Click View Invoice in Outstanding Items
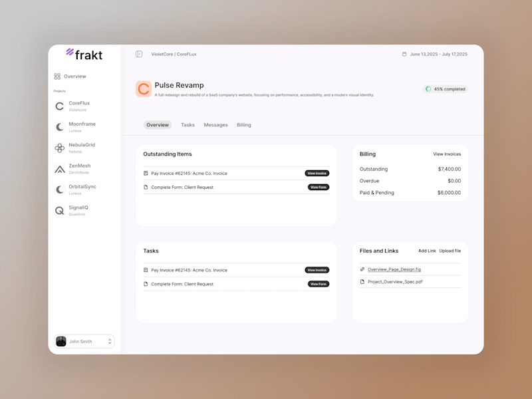Image resolution: width=532 pixels, height=399 pixels. [x=317, y=173]
